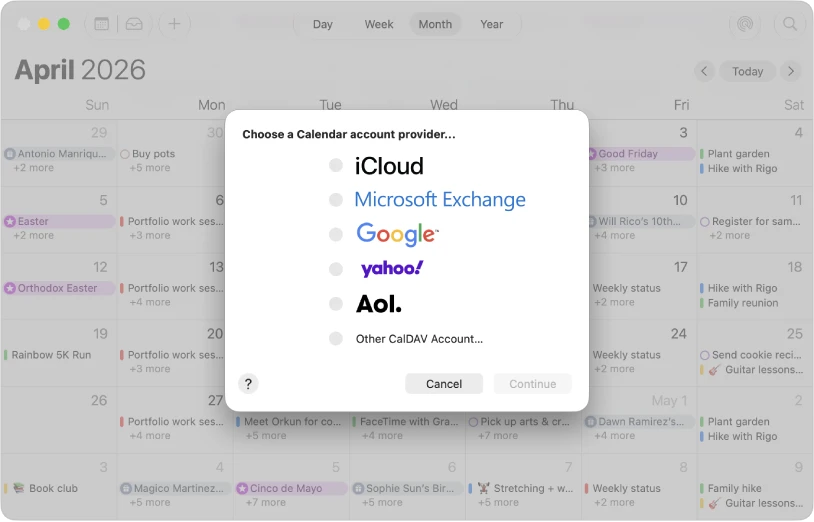Click the Google logo
The image size is (814, 522).
tap(397, 234)
